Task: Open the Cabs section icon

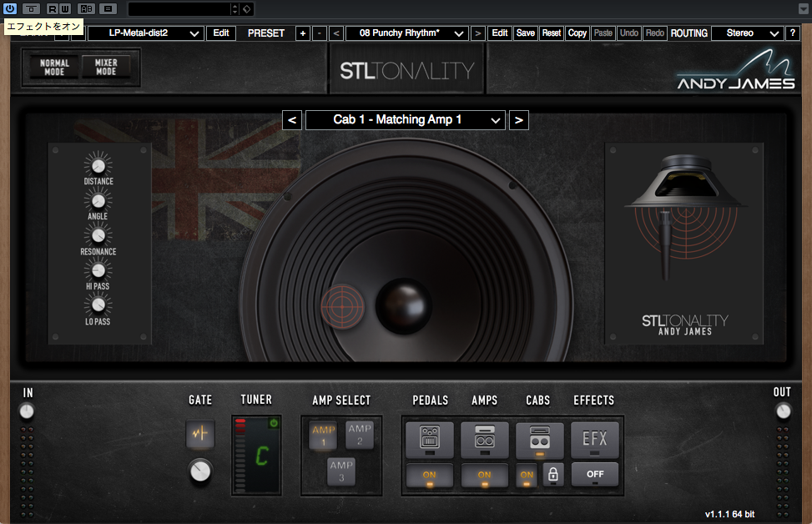Action: [x=540, y=439]
